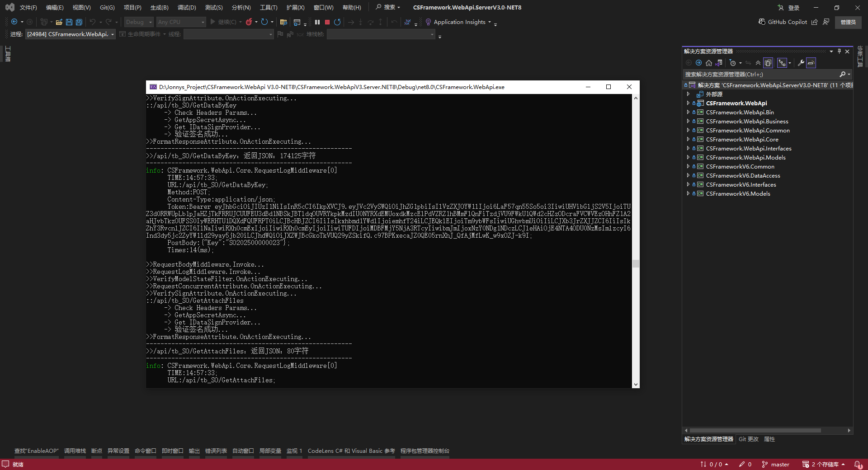Collapse all nodes using the double-chevron icon
The height and width of the screenshot is (470, 868).
pyautogui.click(x=758, y=63)
